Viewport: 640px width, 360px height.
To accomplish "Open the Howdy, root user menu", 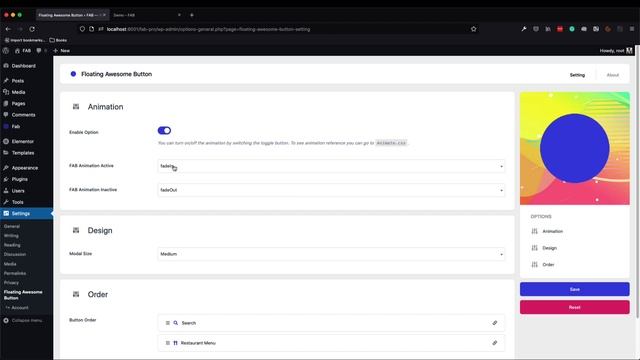I will coord(616,51).
